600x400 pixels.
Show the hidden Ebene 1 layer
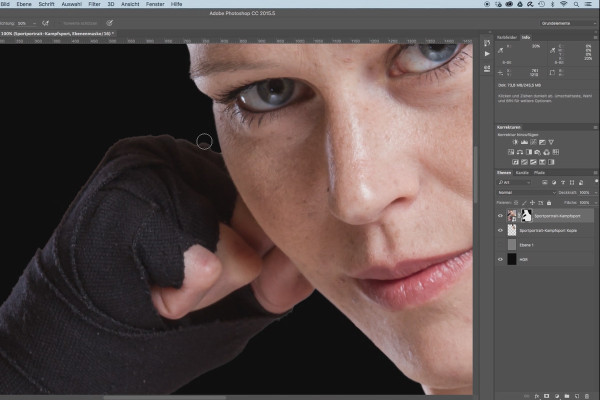tap(500, 245)
